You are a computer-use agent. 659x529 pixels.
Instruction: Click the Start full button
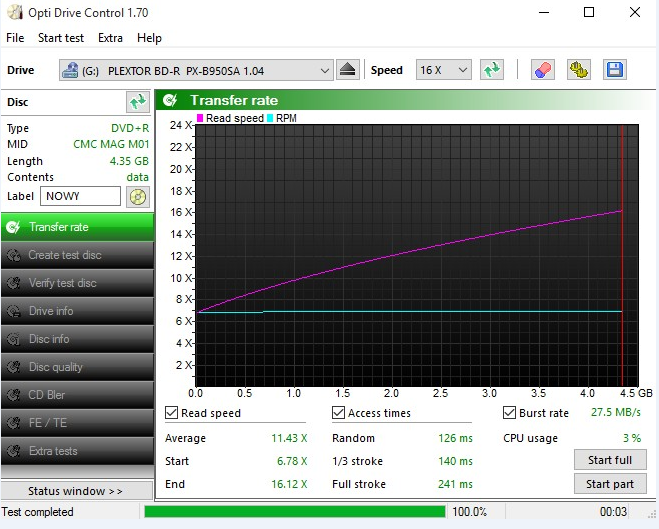pyautogui.click(x=610, y=460)
